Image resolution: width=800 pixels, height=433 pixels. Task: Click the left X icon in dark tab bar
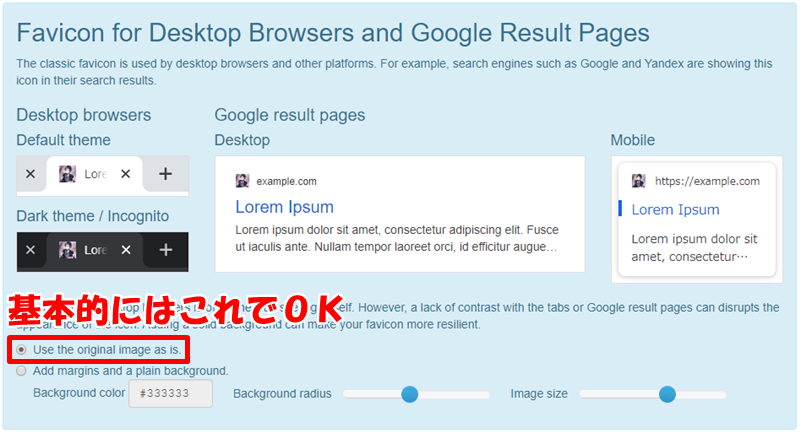(x=31, y=250)
